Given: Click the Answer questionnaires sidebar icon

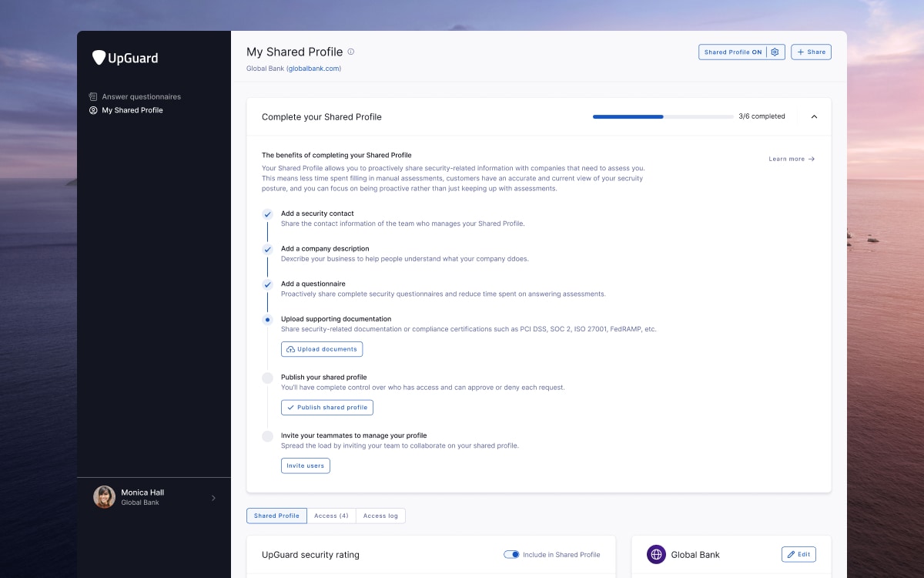Looking at the screenshot, I should pos(93,97).
